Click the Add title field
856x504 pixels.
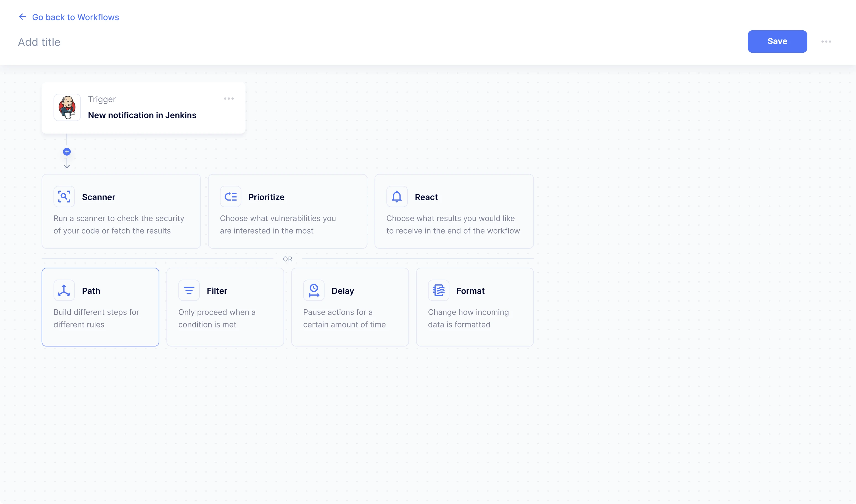39,42
